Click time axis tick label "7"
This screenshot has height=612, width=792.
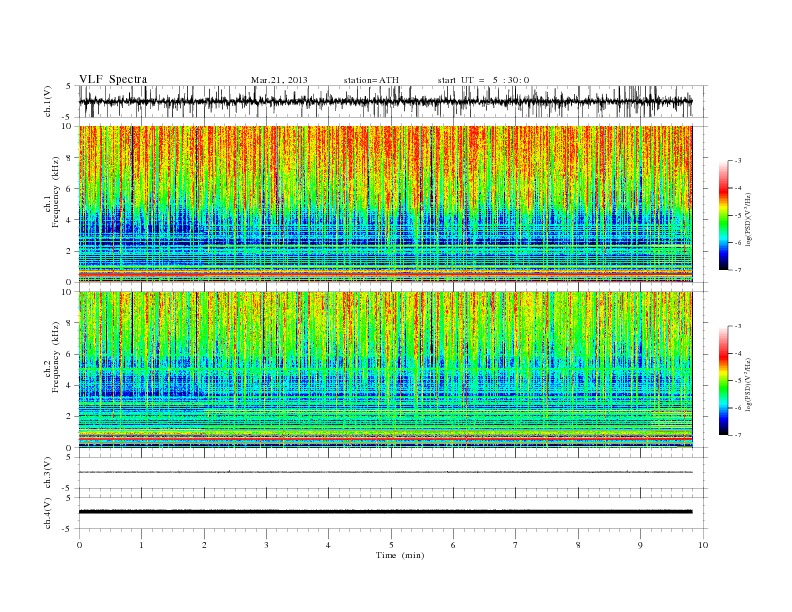coord(516,545)
